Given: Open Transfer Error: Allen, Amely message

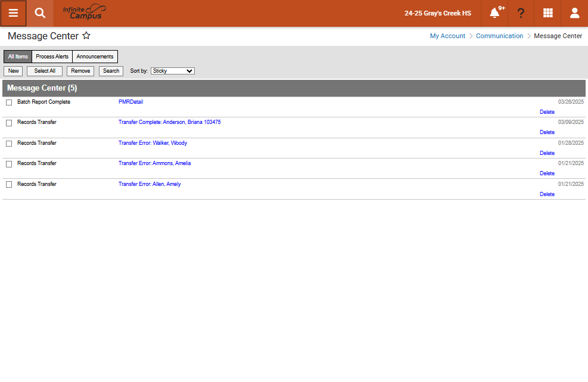Looking at the screenshot, I should [150, 184].
